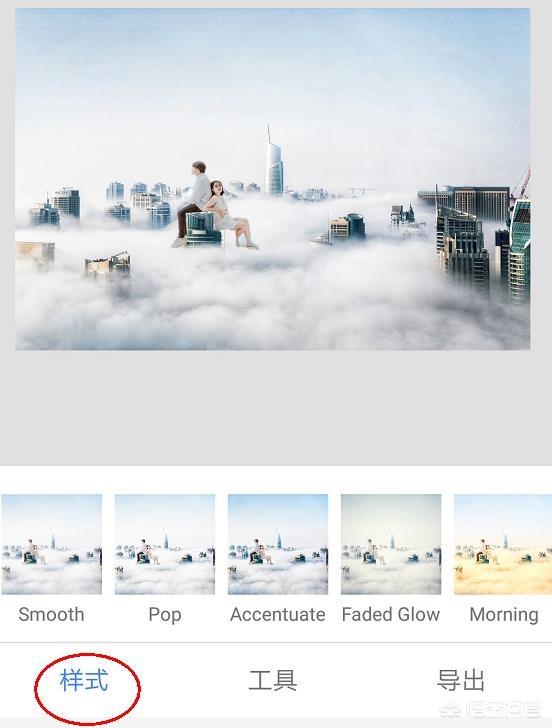This screenshot has height=728, width=552.
Task: Tap the Morning text label
Action: click(x=504, y=615)
